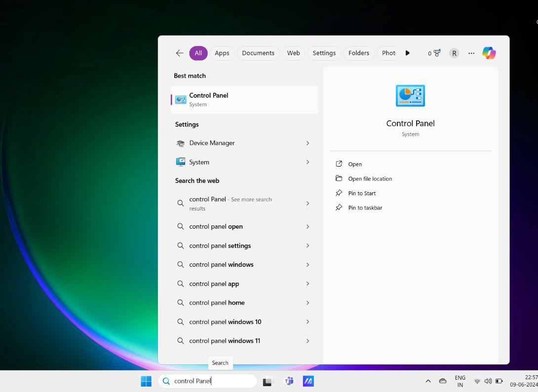Click the Device Manager result icon
The image size is (538, 392).
(x=181, y=143)
